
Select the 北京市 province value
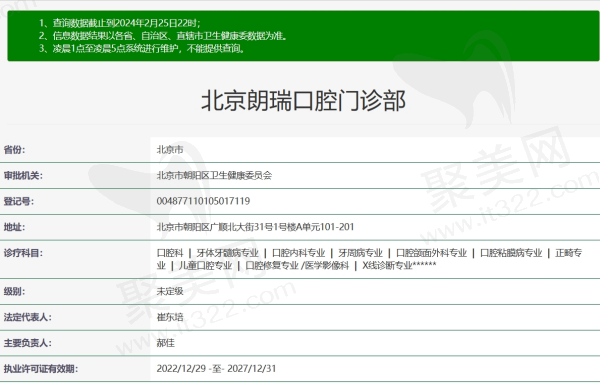point(170,150)
